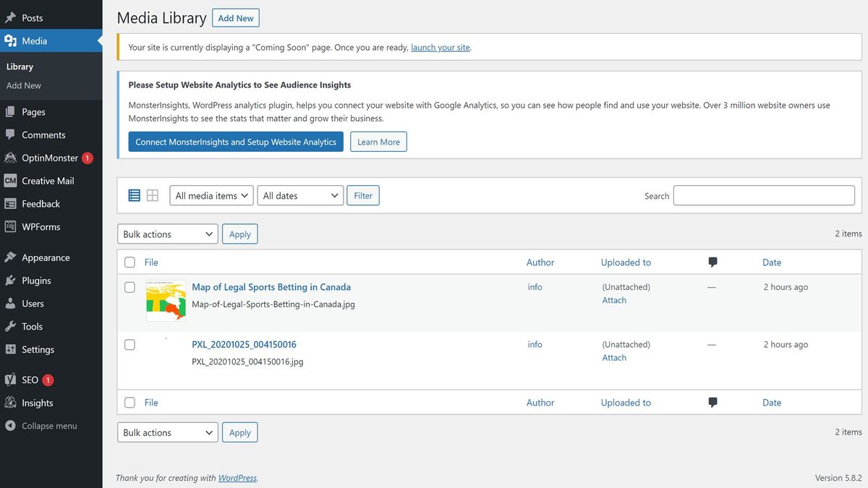Click the Posts pin icon in sidebar

(10, 18)
